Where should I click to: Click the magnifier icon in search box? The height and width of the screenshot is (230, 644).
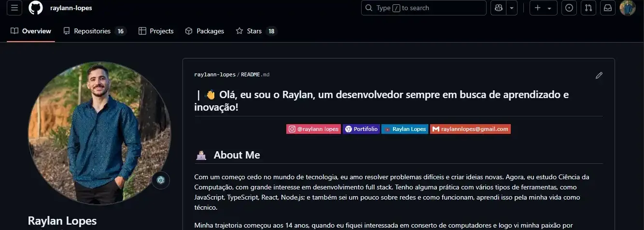[x=369, y=8]
